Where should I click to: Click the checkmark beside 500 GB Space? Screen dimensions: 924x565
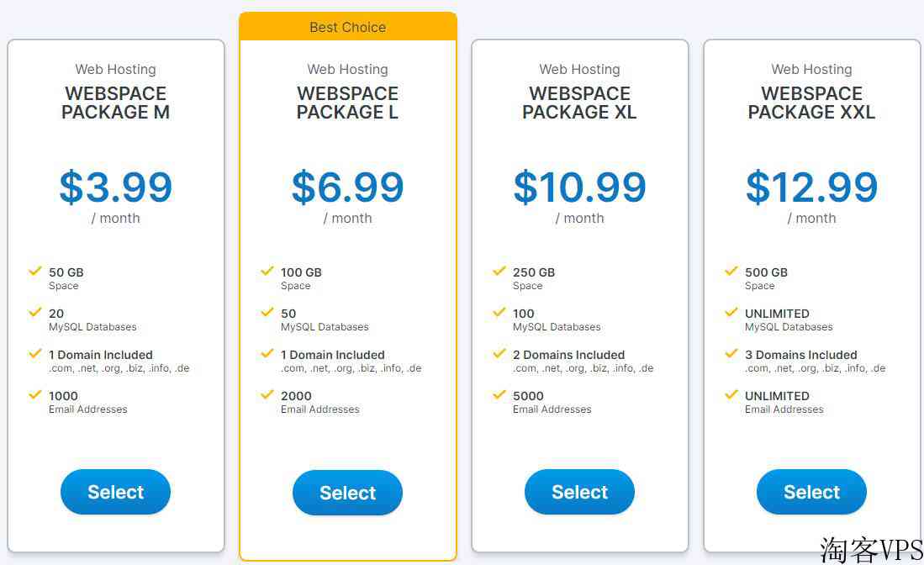tap(731, 271)
